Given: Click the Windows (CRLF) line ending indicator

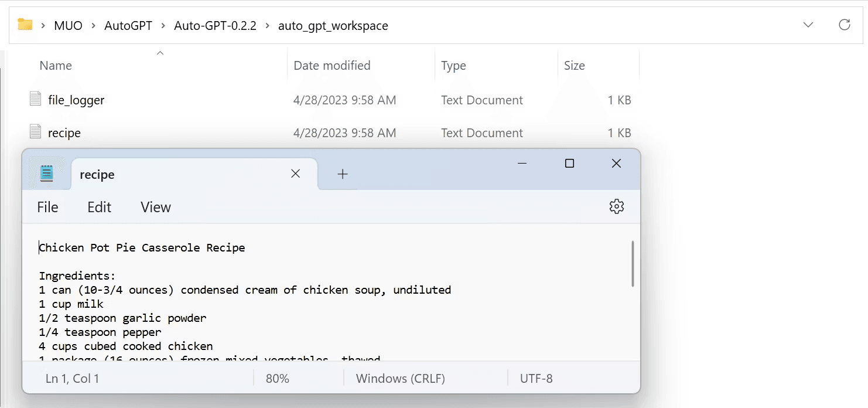Looking at the screenshot, I should click(401, 378).
